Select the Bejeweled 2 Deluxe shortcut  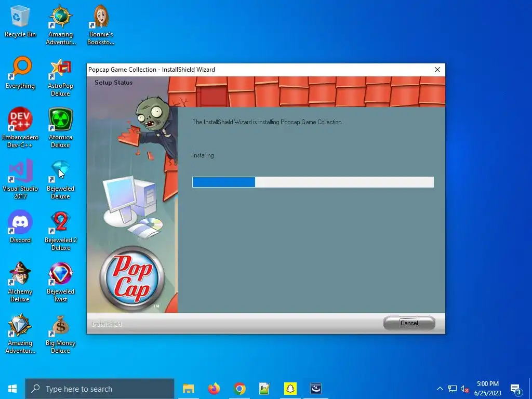click(x=61, y=231)
